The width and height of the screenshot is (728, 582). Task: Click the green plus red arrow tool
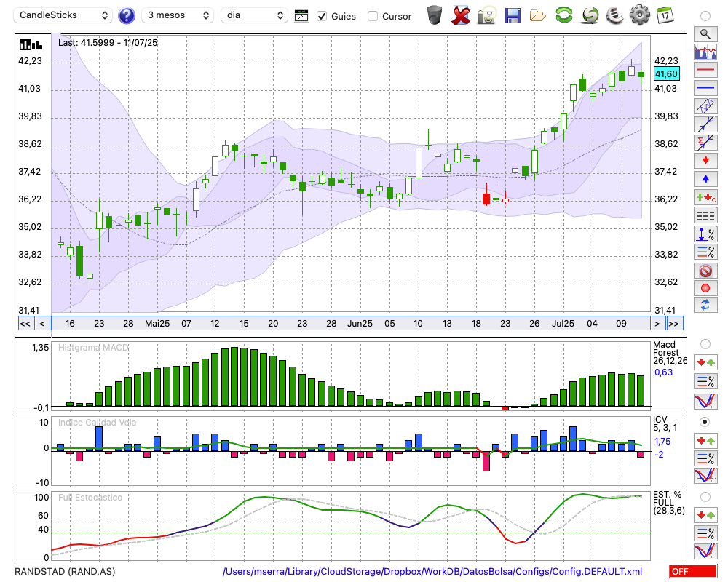coord(705,197)
